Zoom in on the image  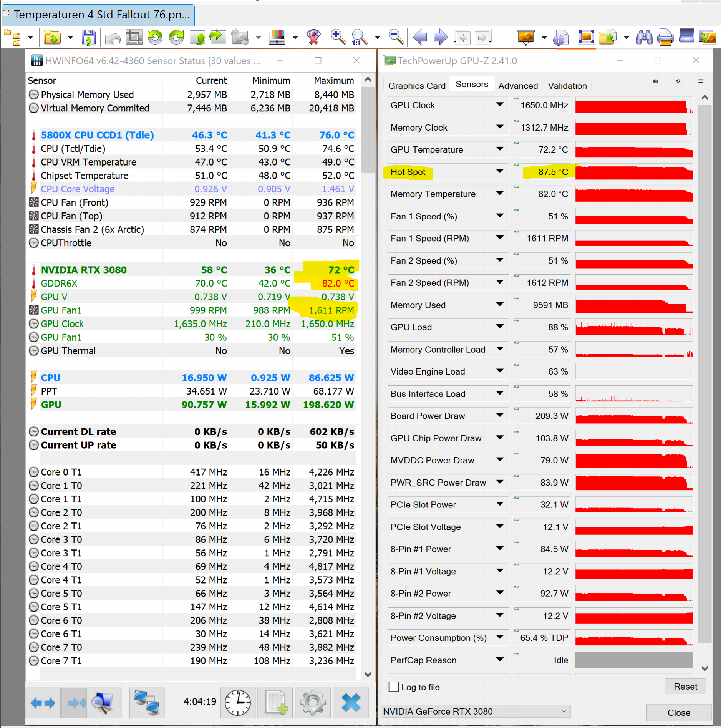tap(338, 38)
